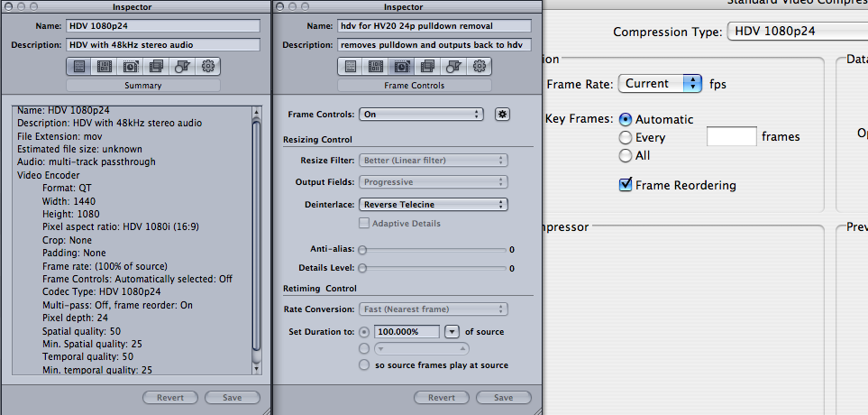Expand the Frame Rate Current dropdown

[660, 83]
